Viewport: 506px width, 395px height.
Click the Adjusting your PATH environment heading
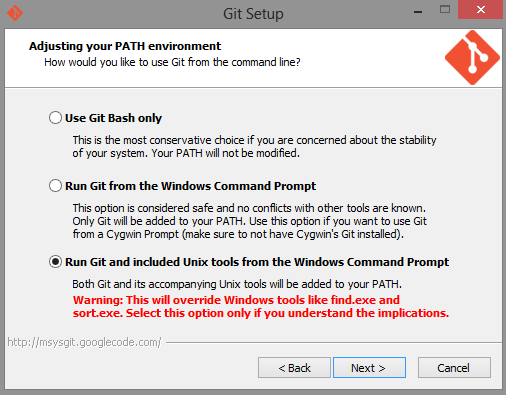[x=125, y=46]
